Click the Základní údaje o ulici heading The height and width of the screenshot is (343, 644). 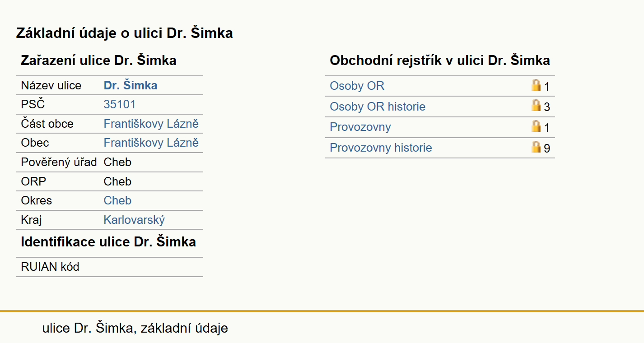[x=125, y=33]
